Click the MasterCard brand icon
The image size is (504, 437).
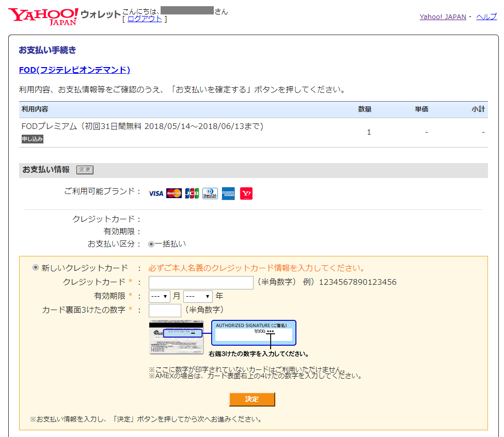click(174, 193)
